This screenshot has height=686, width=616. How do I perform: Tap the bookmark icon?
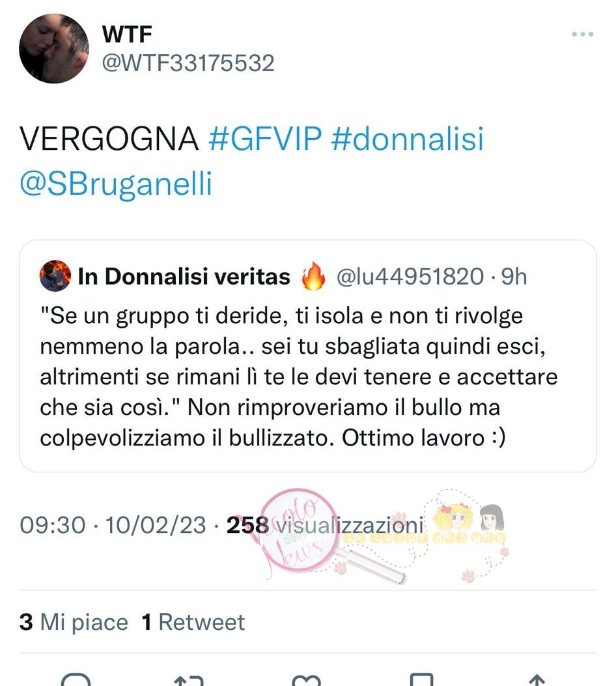pyautogui.click(x=421, y=679)
